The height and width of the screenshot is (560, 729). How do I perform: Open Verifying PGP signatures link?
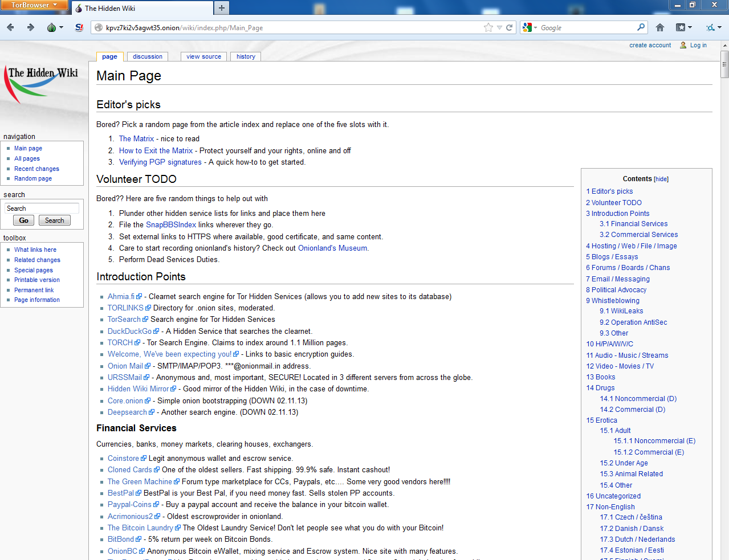click(160, 162)
